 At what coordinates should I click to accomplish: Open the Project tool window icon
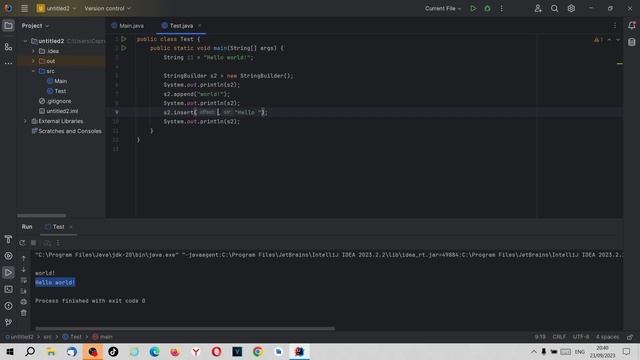click(x=8, y=26)
